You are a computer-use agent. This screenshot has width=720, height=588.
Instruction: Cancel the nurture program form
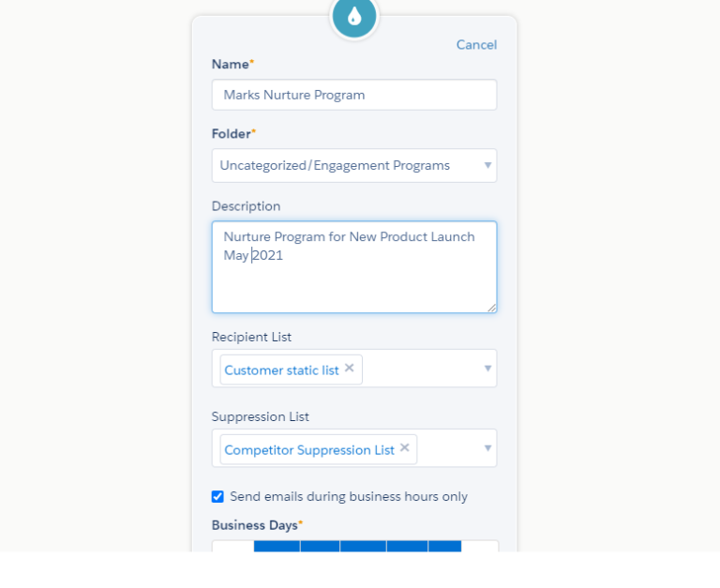click(476, 45)
